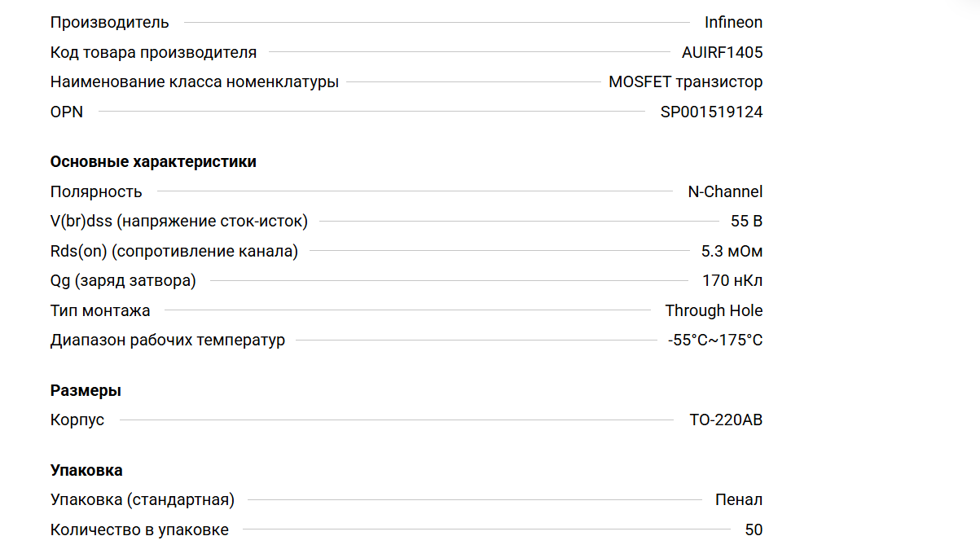Click the Основные характеристики heading
This screenshot has height=558, width=980.
pyautogui.click(x=153, y=162)
